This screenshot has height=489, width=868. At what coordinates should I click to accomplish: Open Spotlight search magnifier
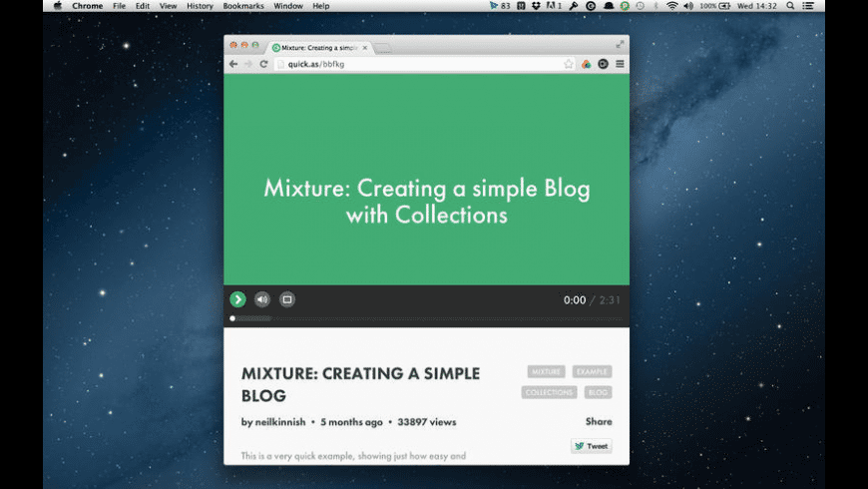click(790, 6)
